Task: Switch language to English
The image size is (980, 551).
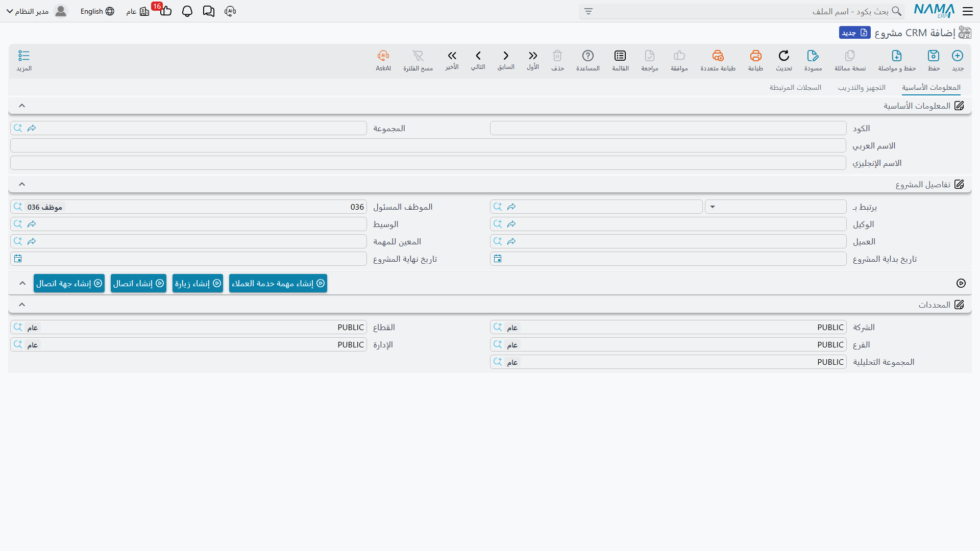Action: tap(97, 11)
